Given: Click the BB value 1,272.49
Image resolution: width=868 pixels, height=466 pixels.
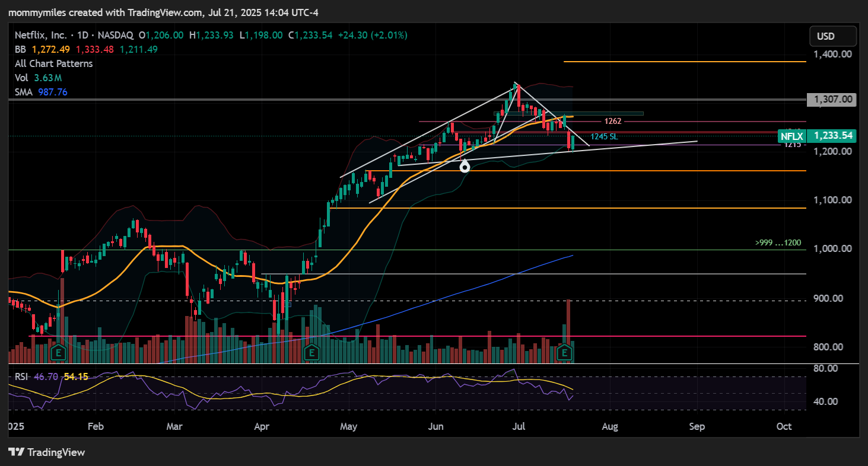Looking at the screenshot, I should click(50, 49).
